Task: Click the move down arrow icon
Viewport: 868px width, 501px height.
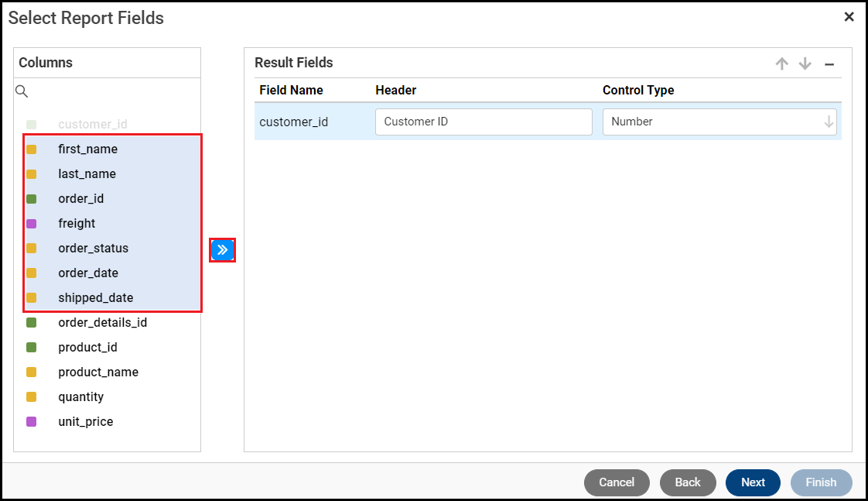Action: point(805,64)
